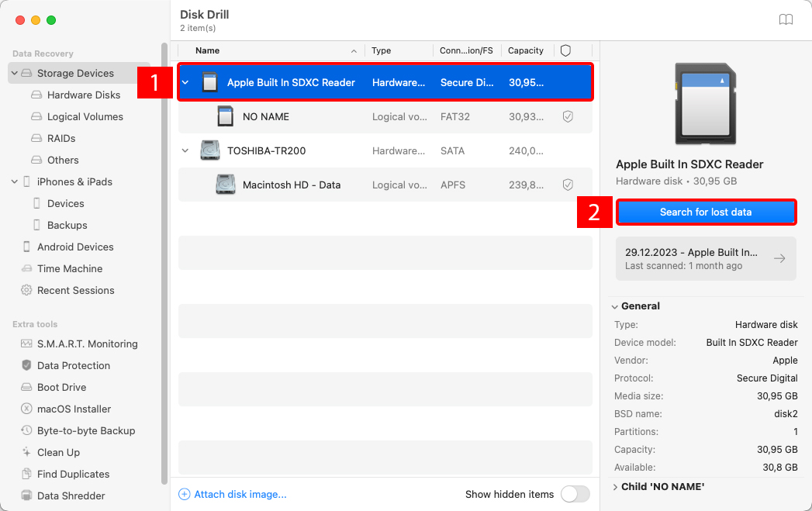Click the macOS Installer icon
Viewport: 812px width, 511px height.
tap(26, 409)
